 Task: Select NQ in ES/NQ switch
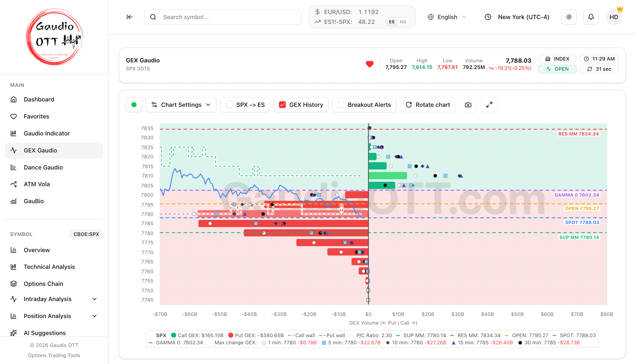[x=403, y=22]
